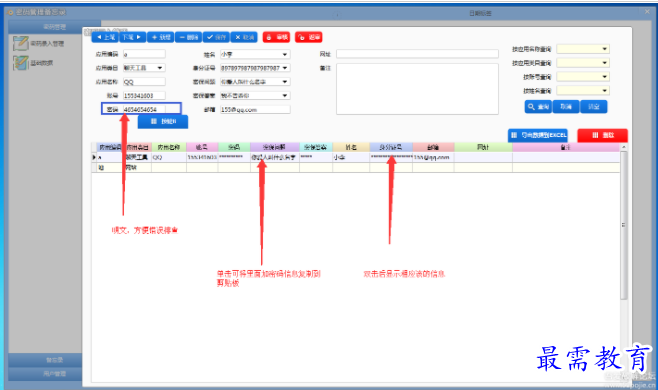
Task: Click the 应用名称 field containing QQ
Action: coord(144,82)
